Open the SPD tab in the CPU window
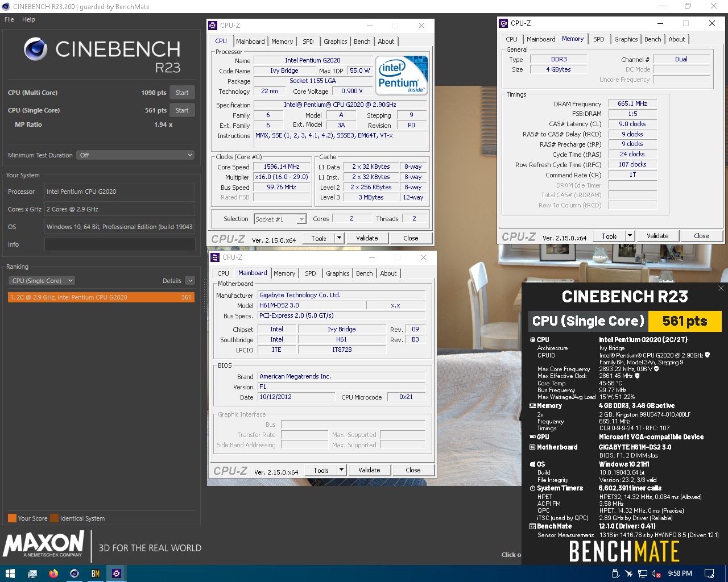Screen dimensions: 728x582 [308, 41]
